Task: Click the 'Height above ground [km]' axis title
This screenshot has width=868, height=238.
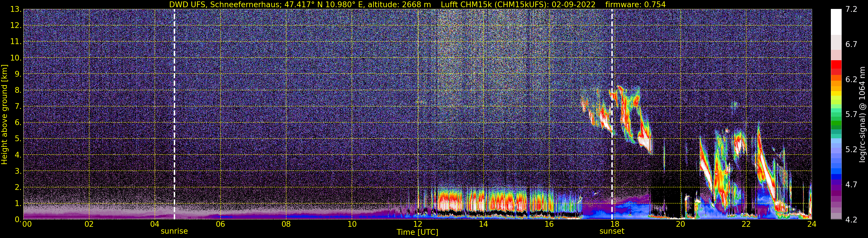Action: 4,114
